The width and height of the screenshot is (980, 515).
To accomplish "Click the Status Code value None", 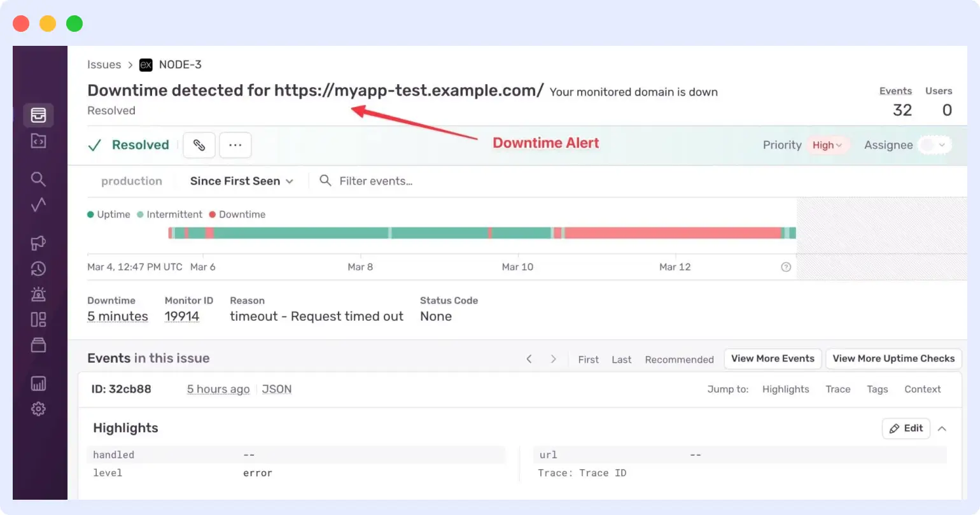I will tap(436, 316).
